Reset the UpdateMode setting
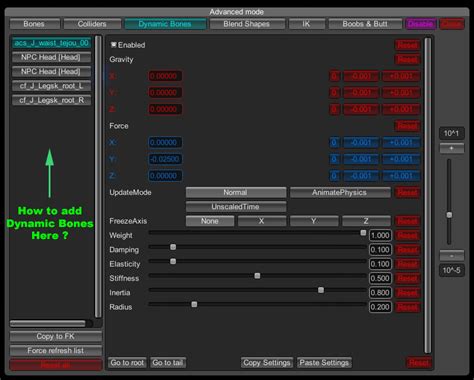The image size is (474, 380). [407, 192]
